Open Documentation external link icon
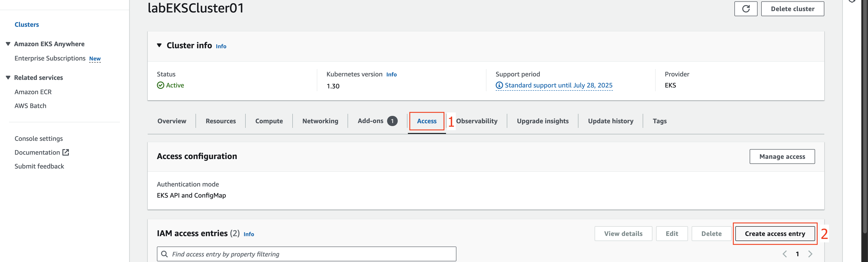Screen dimensions: 868x262 tap(66, 153)
